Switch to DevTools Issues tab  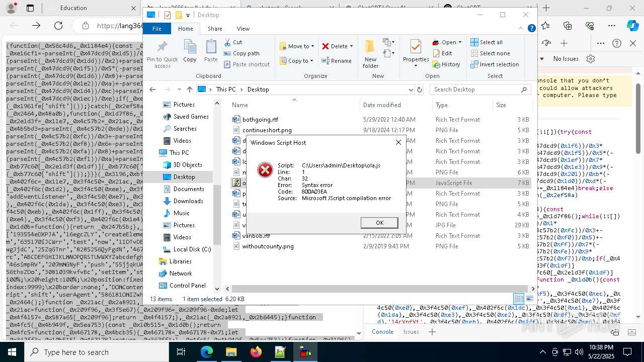pos(411,332)
